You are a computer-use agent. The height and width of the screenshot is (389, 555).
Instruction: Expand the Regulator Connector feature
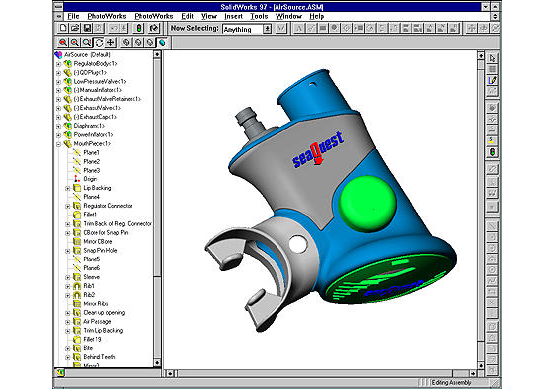[x=68, y=206]
